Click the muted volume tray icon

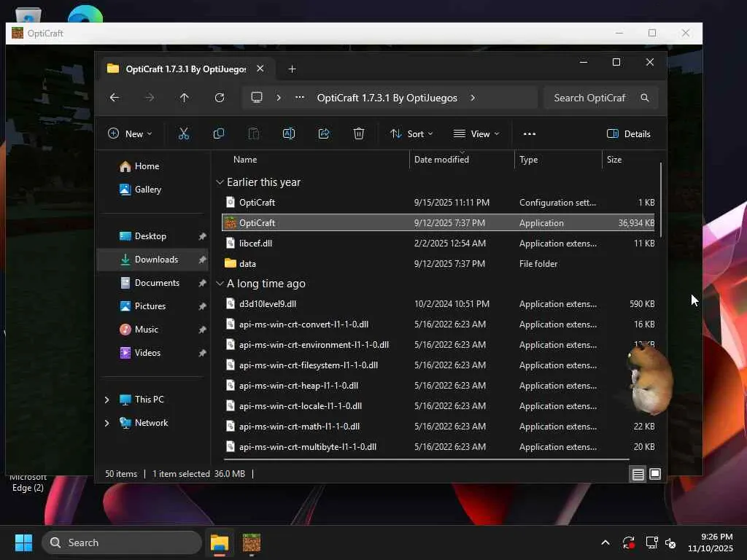coord(670,542)
